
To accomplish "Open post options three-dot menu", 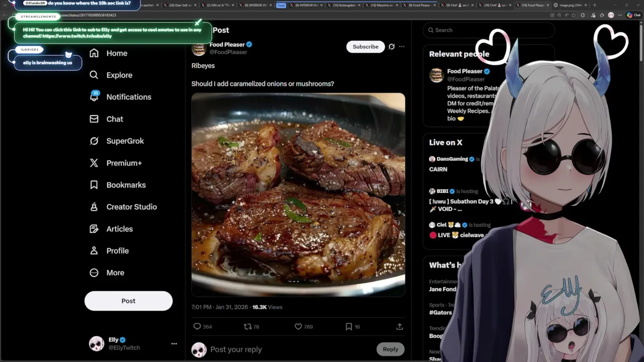I will [401, 47].
